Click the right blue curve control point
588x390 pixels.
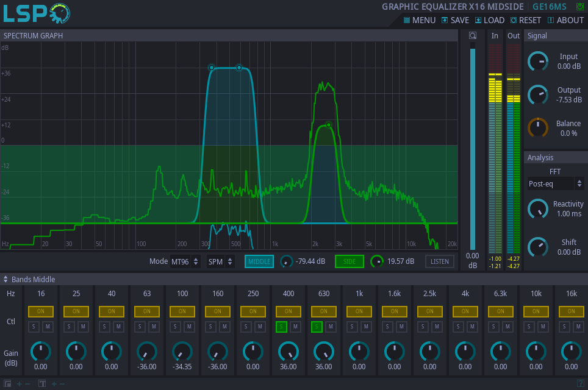[239, 68]
